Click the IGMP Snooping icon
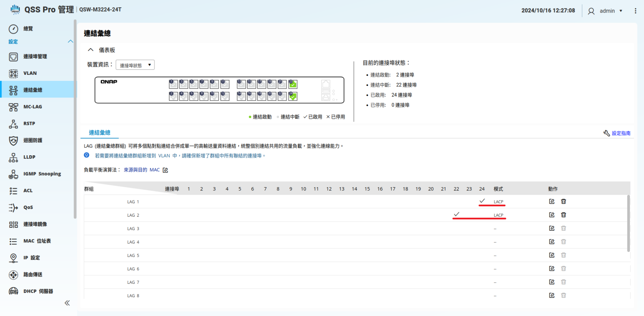 pos(13,174)
